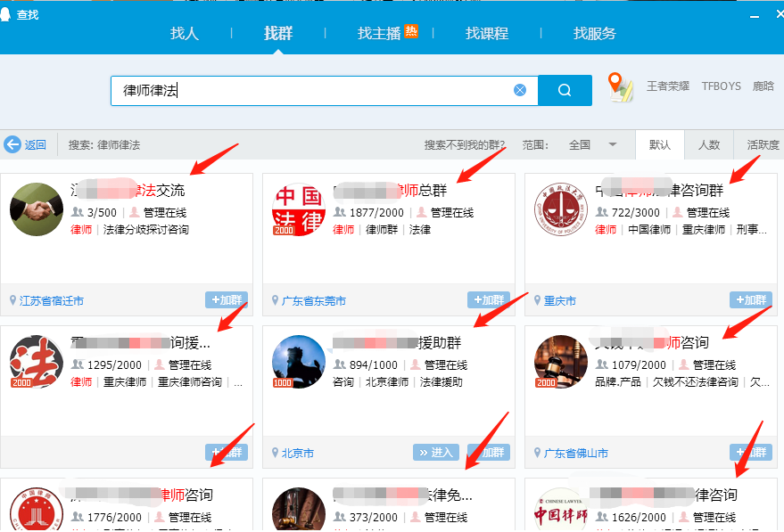This screenshot has width=784, height=532.
Task: Click the blue back arrow icon next to 返回
Action: tap(13, 144)
